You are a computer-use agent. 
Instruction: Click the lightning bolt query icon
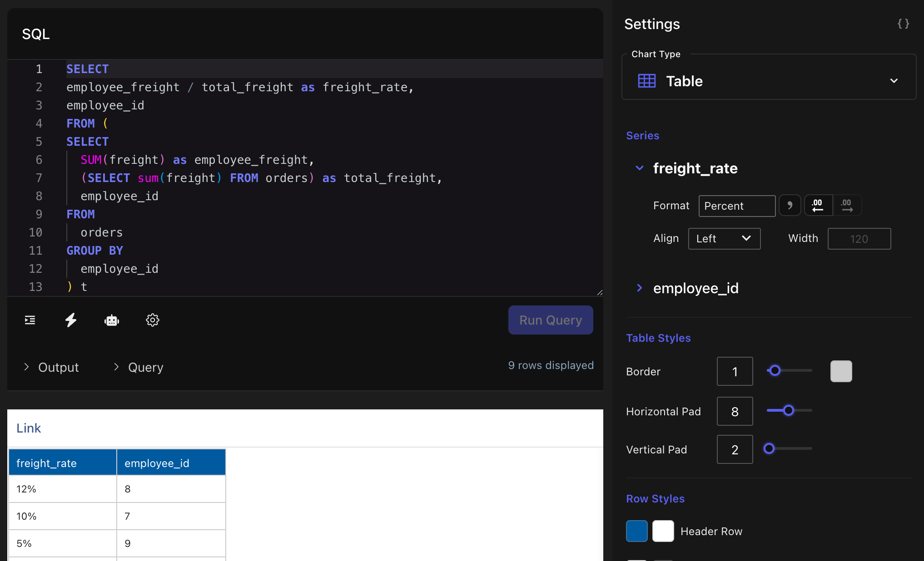tap(71, 320)
